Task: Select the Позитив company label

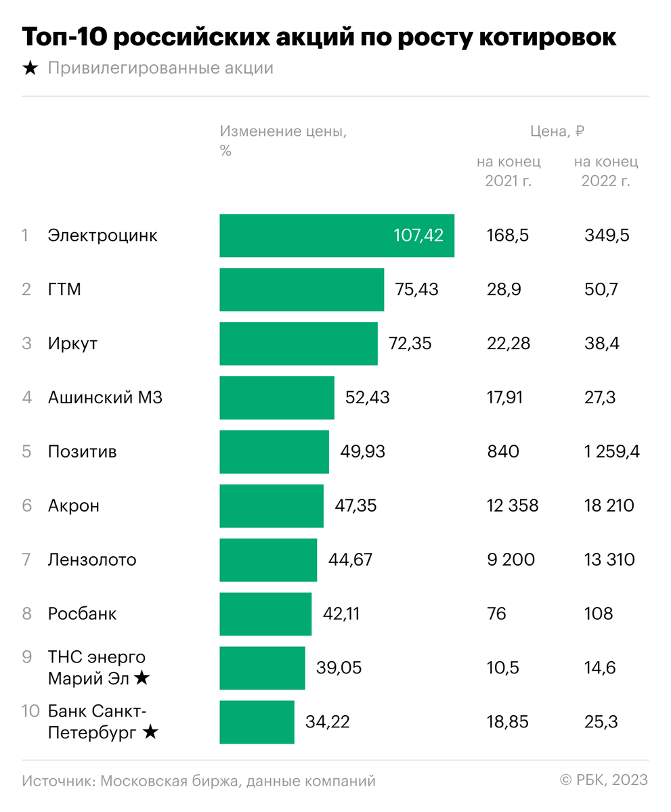Action: pos(82,451)
